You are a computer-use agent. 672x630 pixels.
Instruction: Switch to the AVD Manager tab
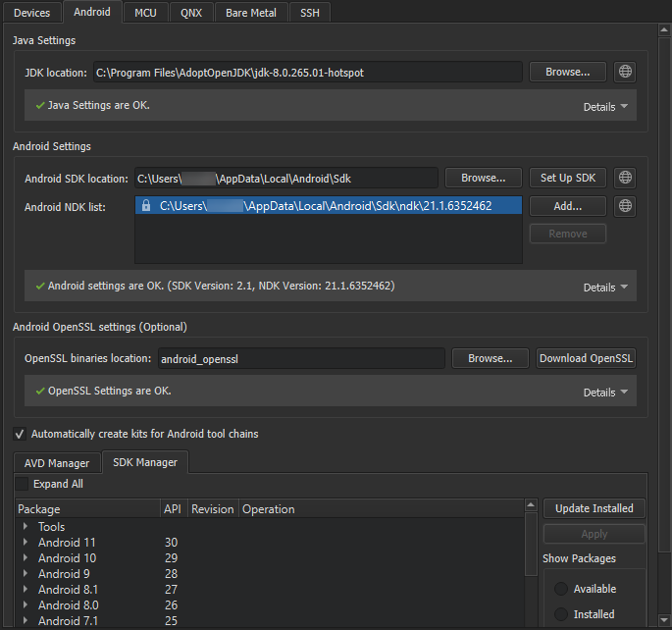click(56, 463)
